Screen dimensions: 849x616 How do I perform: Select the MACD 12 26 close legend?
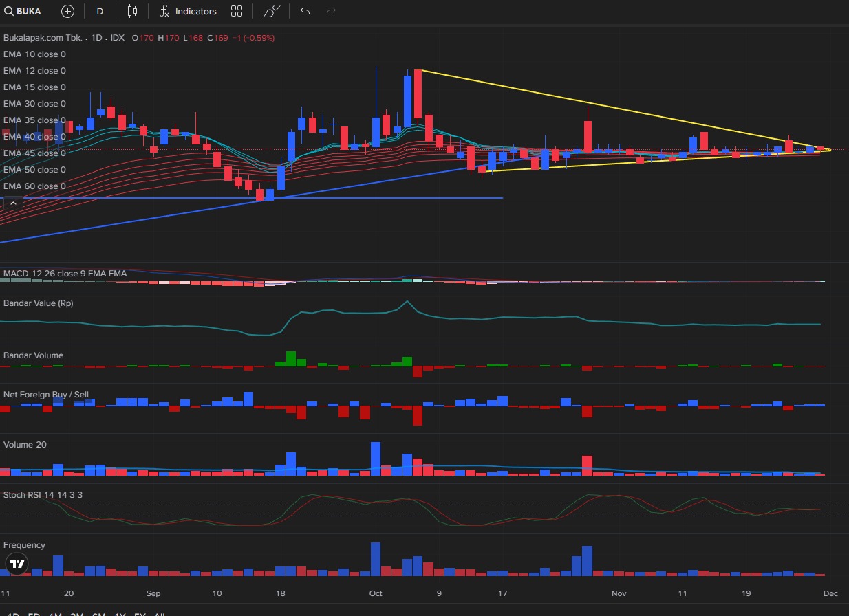pyautogui.click(x=65, y=274)
